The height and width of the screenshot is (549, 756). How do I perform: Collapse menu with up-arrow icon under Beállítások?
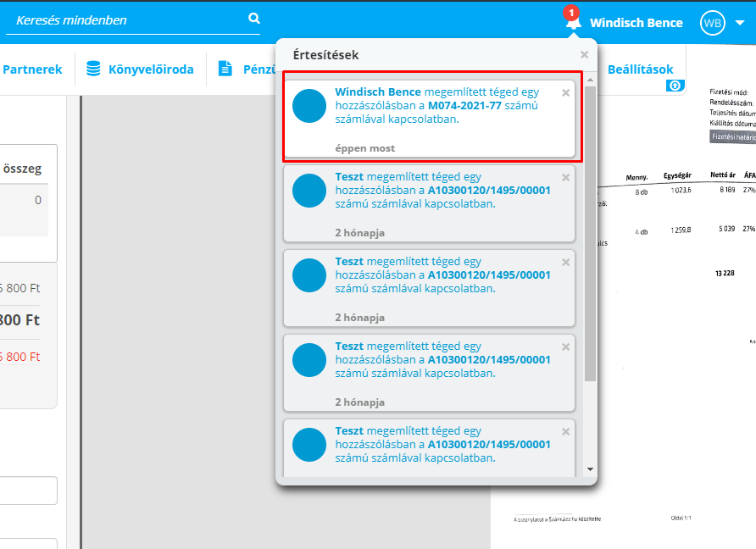point(675,86)
